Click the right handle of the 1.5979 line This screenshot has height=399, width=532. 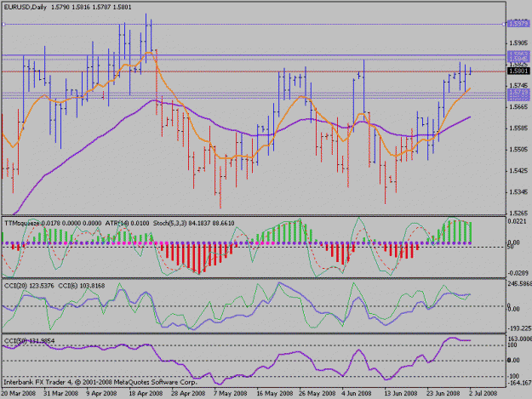(x=504, y=24)
